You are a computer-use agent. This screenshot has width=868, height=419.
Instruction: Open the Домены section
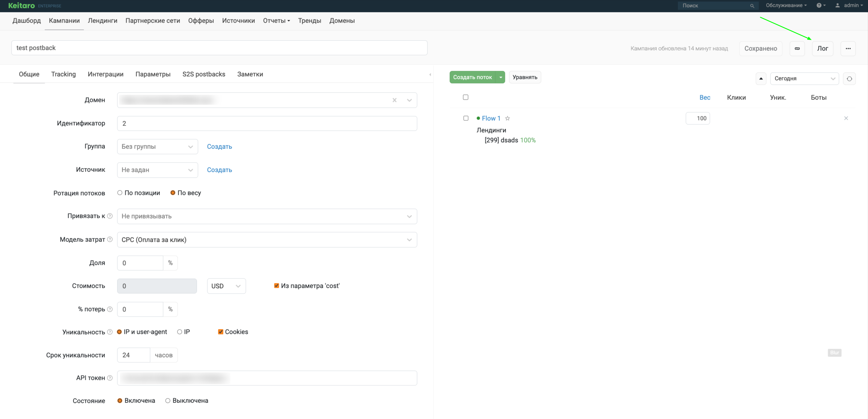(x=342, y=21)
